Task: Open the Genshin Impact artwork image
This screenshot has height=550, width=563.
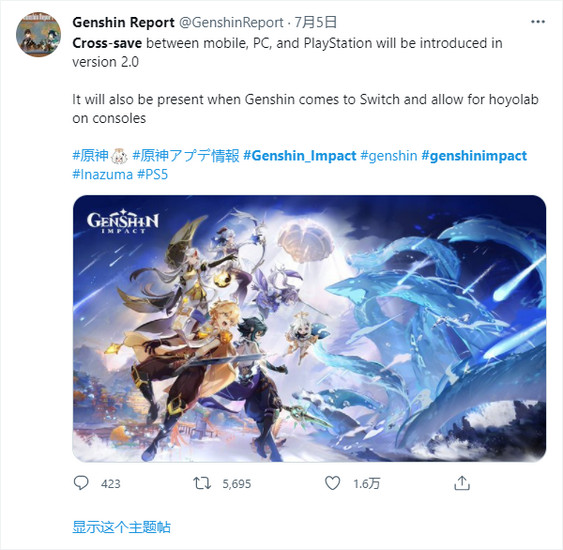Action: click(309, 328)
